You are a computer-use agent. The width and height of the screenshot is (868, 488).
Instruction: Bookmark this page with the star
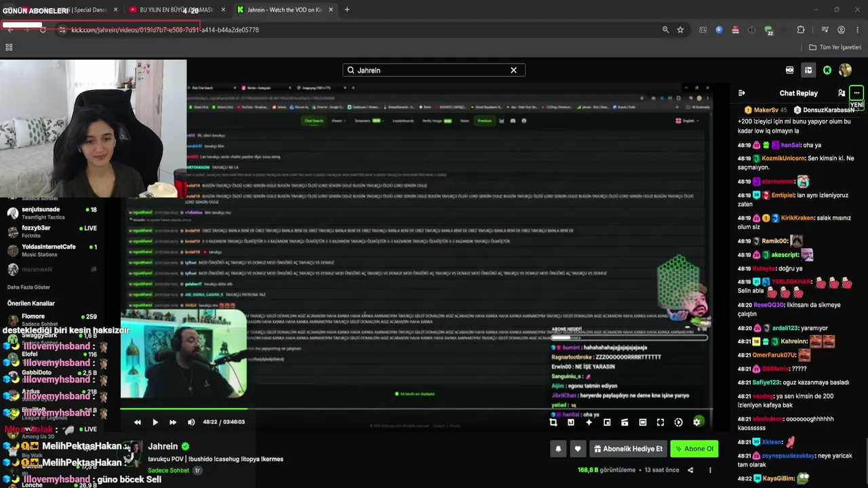[x=680, y=30]
